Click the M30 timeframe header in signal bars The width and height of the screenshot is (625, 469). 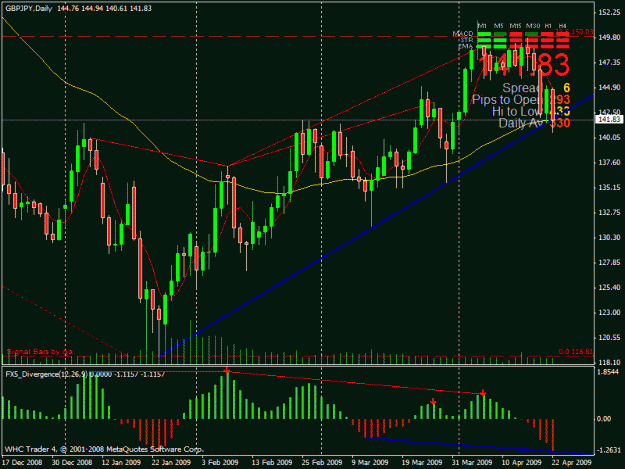[x=533, y=26]
